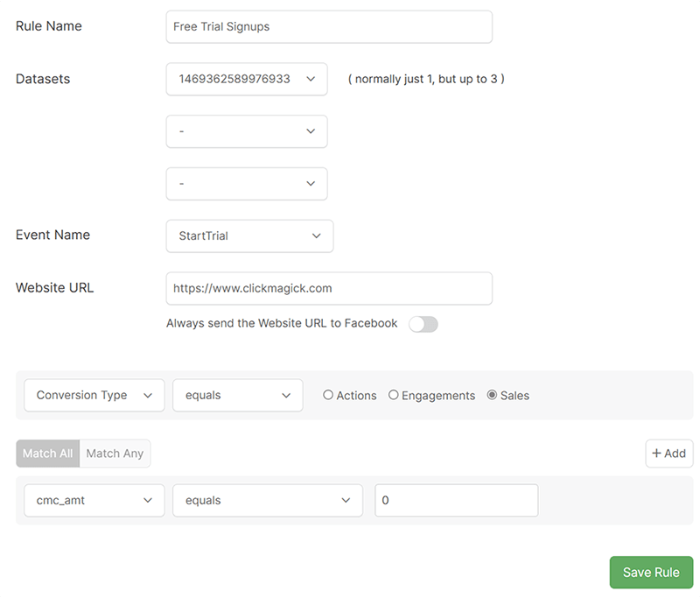The width and height of the screenshot is (700, 598).
Task: Expand the second Datasets dropdown
Action: 246,131
